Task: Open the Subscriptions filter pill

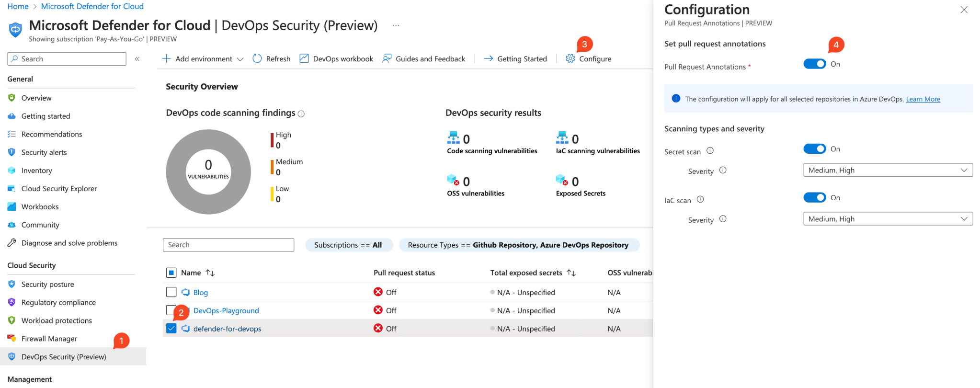Action: pos(349,245)
